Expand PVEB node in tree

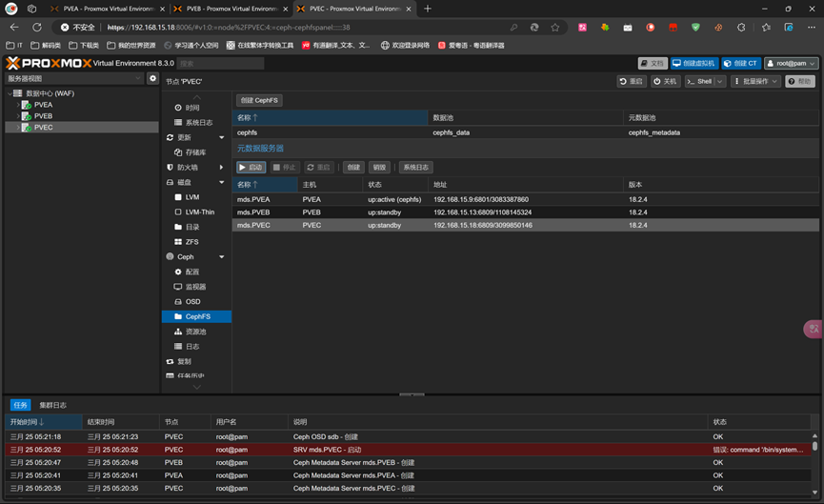point(18,116)
